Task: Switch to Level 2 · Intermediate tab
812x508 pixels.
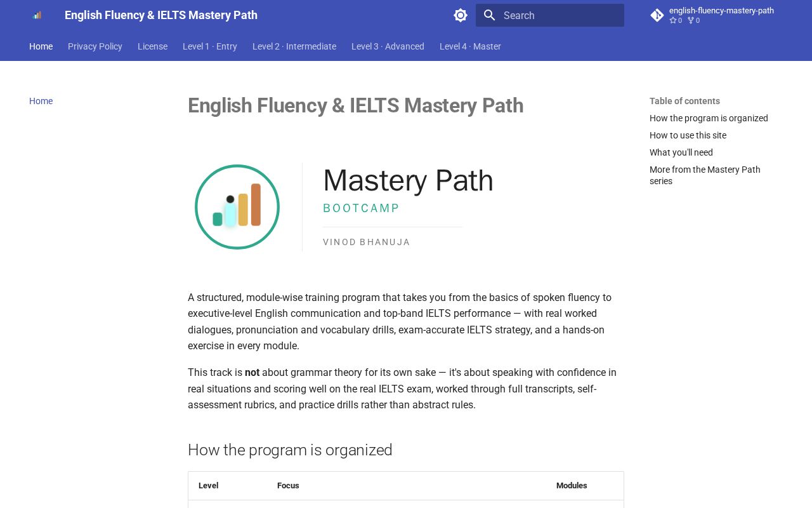Action: coord(294,46)
